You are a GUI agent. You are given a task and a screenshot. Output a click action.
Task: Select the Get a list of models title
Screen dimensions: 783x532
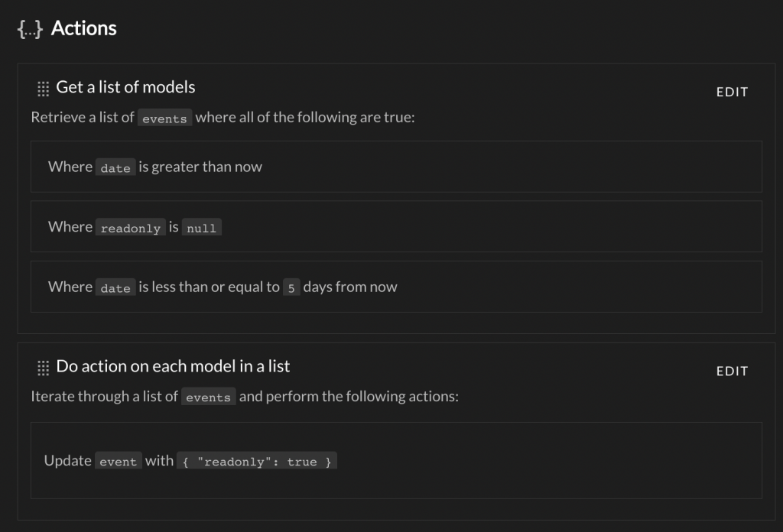click(125, 87)
